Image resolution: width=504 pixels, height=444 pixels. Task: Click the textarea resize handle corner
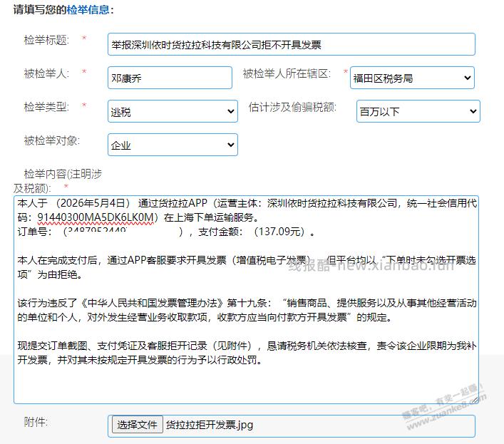point(475,400)
